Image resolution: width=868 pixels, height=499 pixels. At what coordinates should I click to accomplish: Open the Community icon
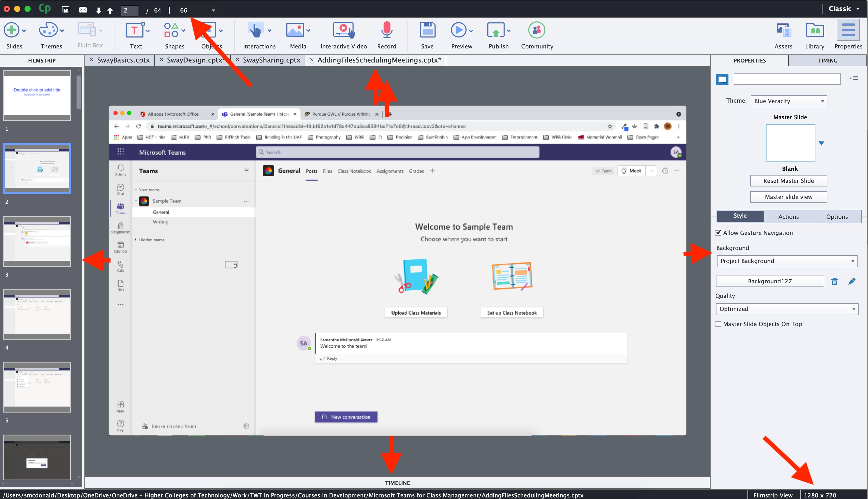coord(536,30)
